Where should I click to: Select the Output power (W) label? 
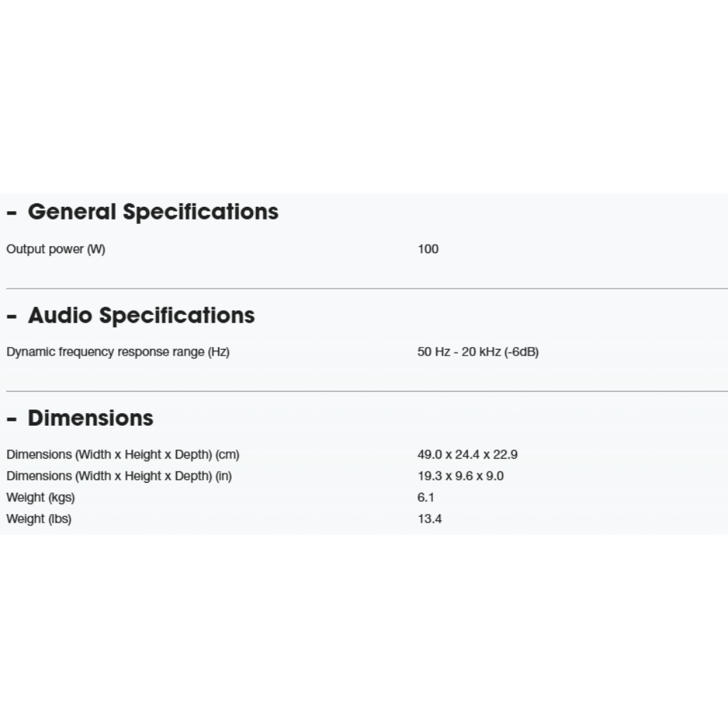(x=55, y=249)
